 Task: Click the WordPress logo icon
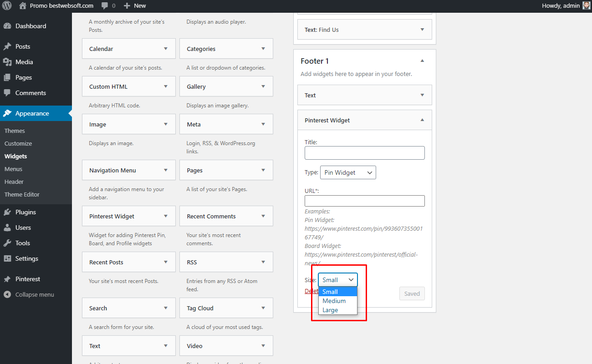(x=7, y=6)
